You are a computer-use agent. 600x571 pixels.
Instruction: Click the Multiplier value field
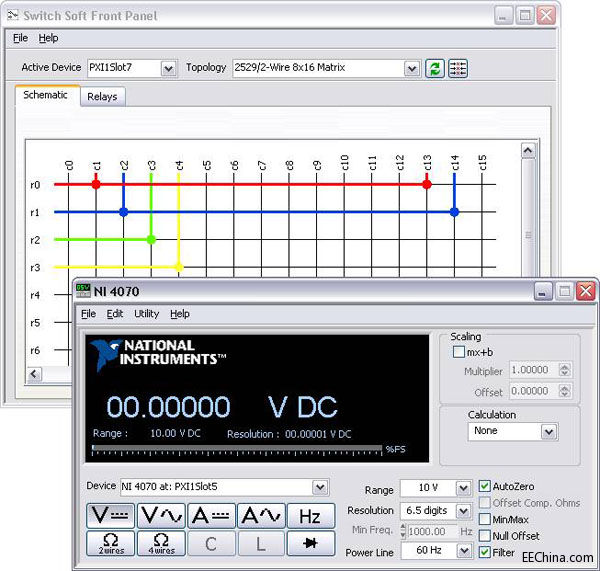534,370
